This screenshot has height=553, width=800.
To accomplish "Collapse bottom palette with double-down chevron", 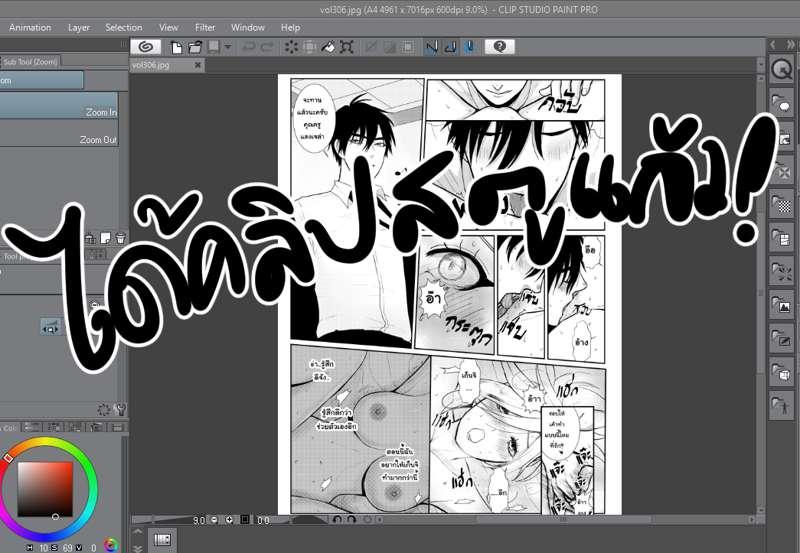I will coord(138,548).
